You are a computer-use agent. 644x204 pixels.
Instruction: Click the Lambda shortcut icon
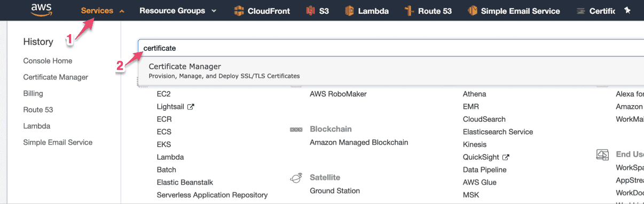[350, 11]
